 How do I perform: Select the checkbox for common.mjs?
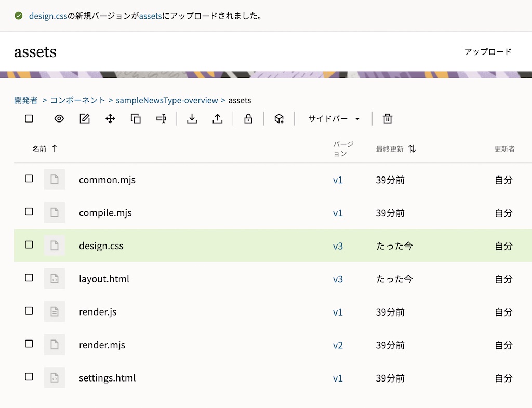pyautogui.click(x=29, y=179)
